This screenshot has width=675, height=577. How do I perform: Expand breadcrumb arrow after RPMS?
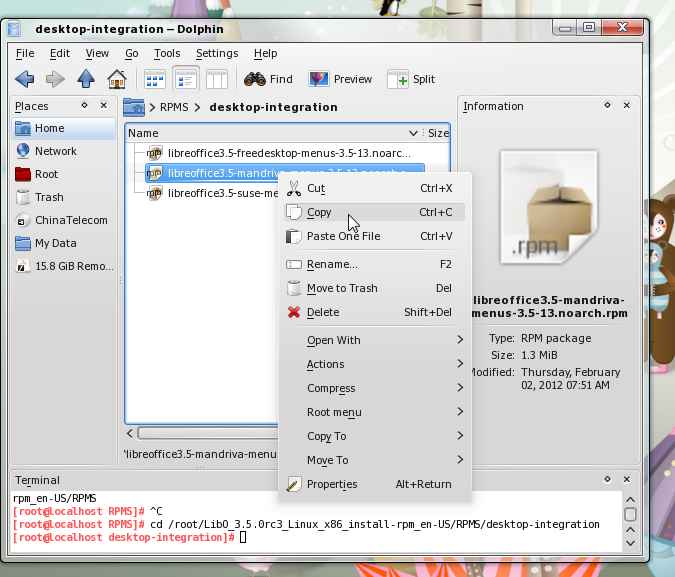pyautogui.click(x=197, y=107)
